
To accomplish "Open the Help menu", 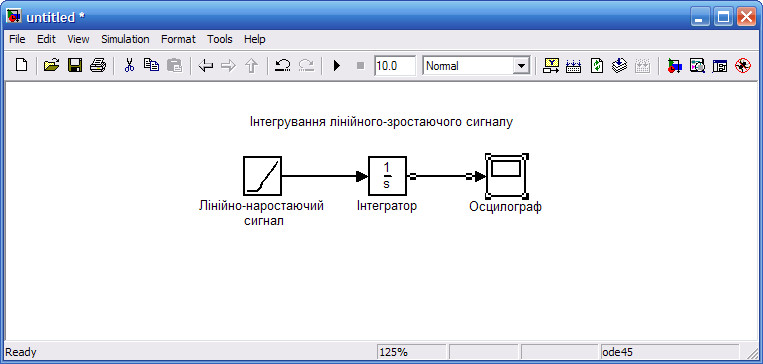I will 254,39.
